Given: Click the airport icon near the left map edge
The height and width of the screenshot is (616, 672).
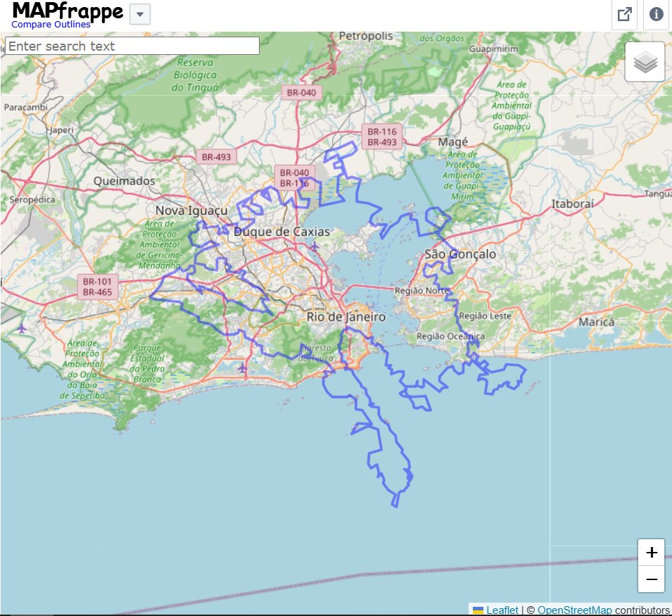Looking at the screenshot, I should coord(21,329).
